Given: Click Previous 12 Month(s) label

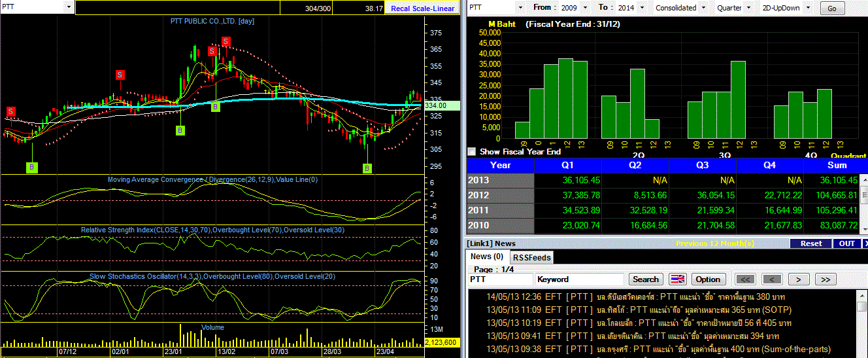Looking at the screenshot, I should (x=714, y=243).
